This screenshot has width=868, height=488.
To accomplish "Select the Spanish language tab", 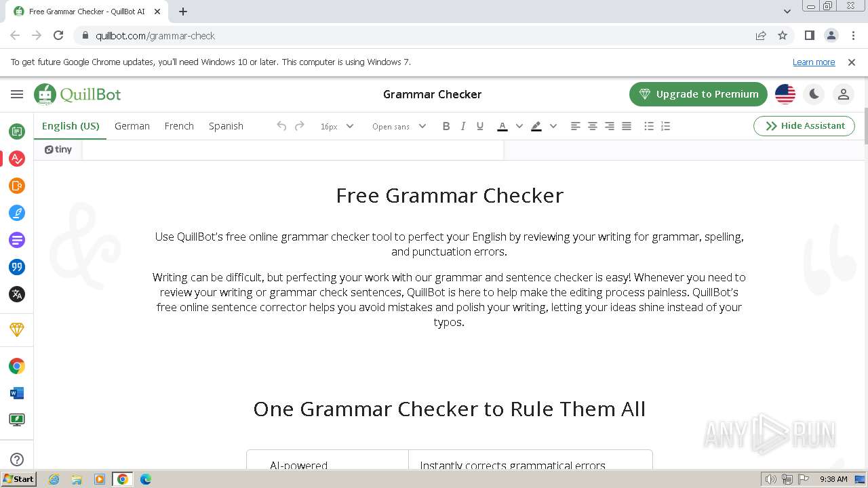I will pyautogui.click(x=226, y=126).
